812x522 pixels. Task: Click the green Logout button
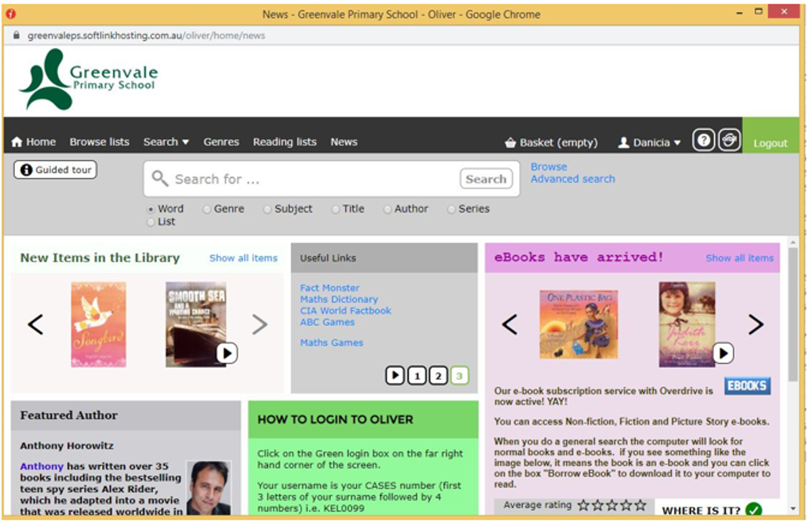coord(770,143)
